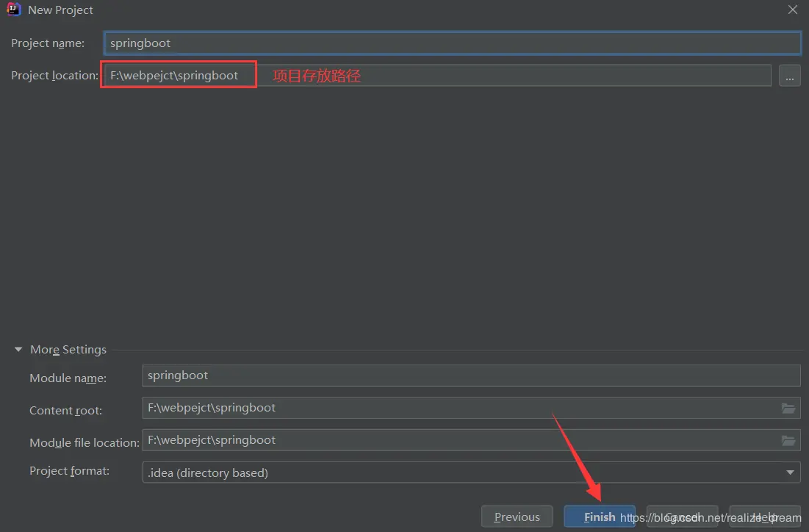Viewport: 809px width, 532px height.
Task: Browse folder icon for Module file location
Action: [x=788, y=441]
